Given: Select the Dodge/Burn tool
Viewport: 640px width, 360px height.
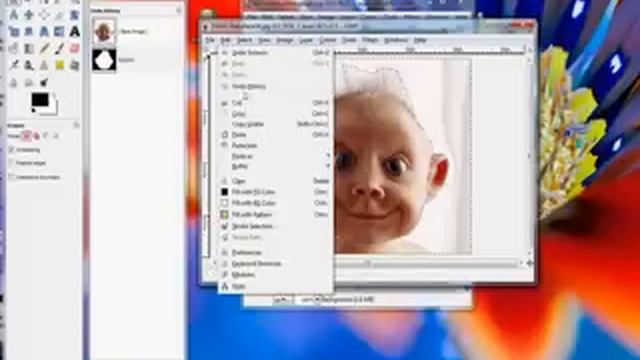Looking at the screenshot, I should (44, 83).
